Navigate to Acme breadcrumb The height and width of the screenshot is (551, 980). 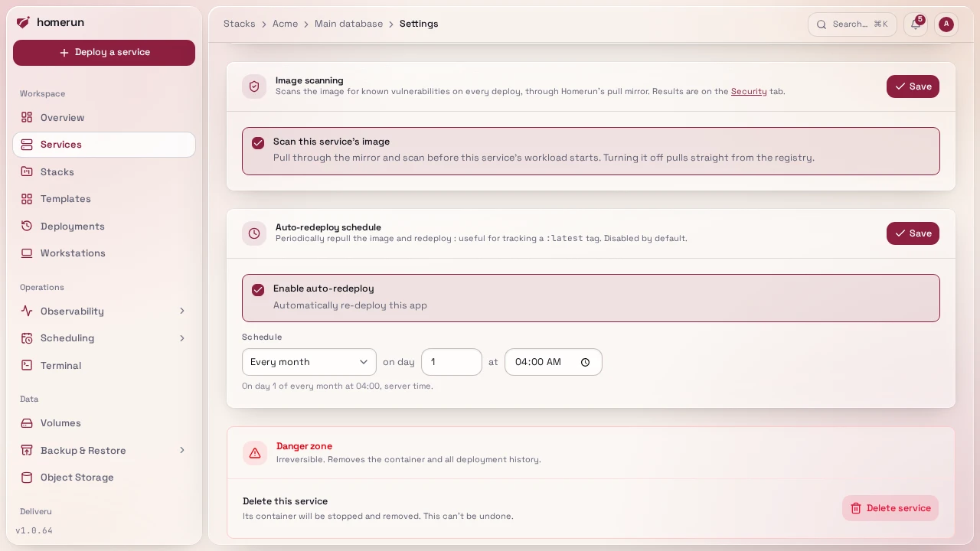(285, 24)
